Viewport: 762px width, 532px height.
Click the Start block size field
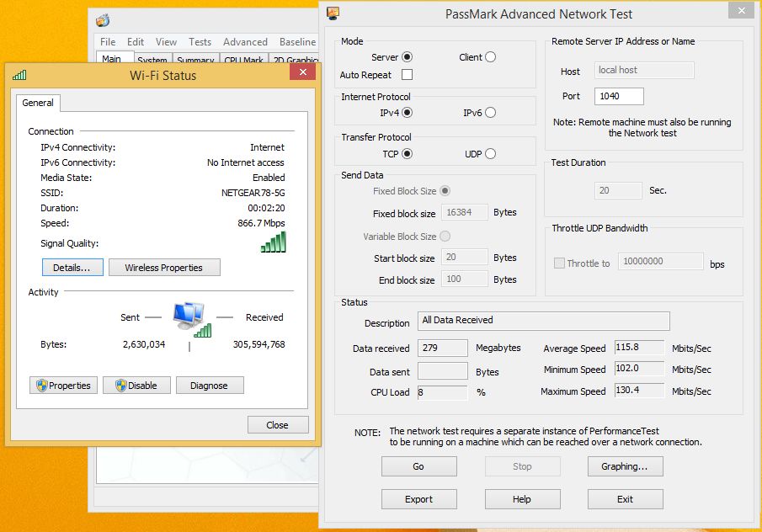pyautogui.click(x=464, y=257)
